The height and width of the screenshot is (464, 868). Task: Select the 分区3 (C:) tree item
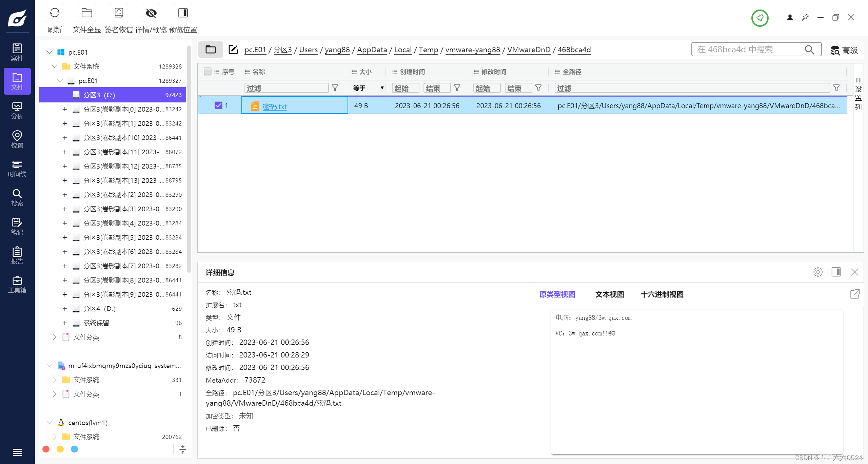click(113, 95)
